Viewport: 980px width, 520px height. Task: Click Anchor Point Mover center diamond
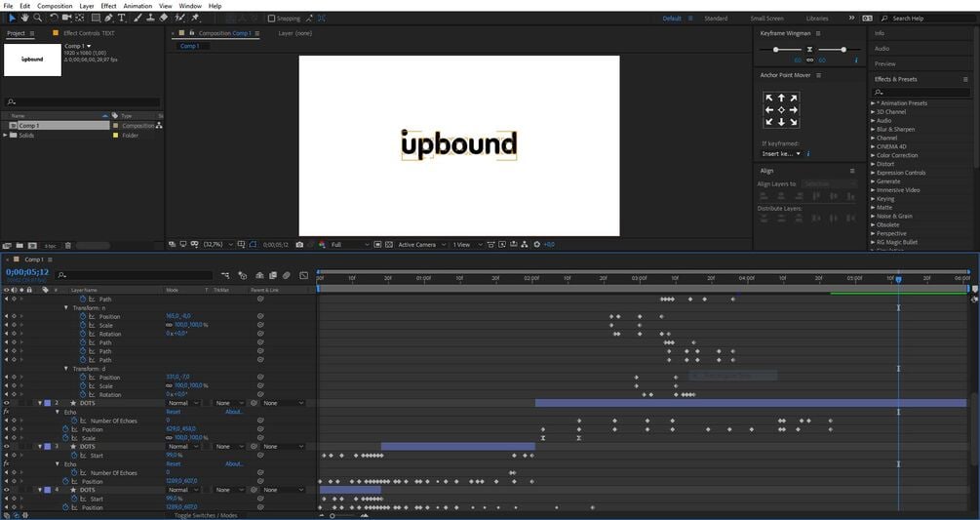781,110
